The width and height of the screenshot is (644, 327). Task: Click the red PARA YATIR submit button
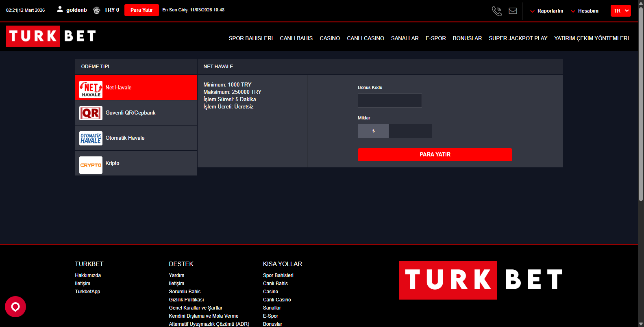(435, 155)
